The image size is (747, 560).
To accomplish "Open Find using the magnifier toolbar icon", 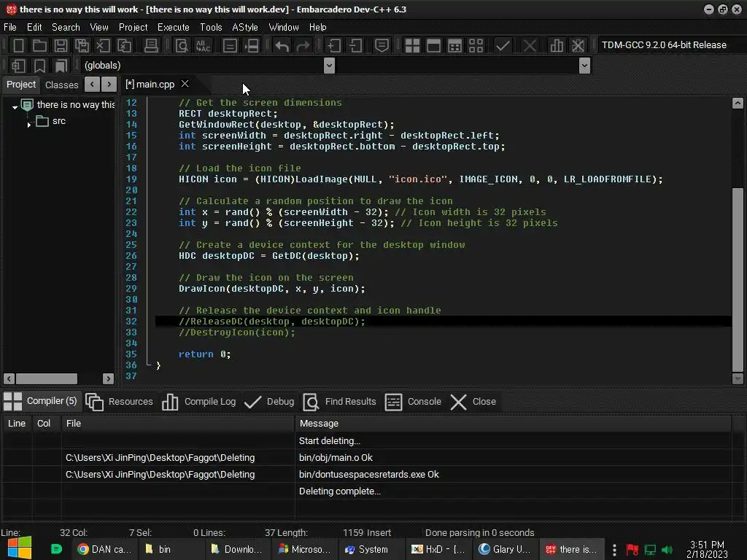I will tap(182, 45).
